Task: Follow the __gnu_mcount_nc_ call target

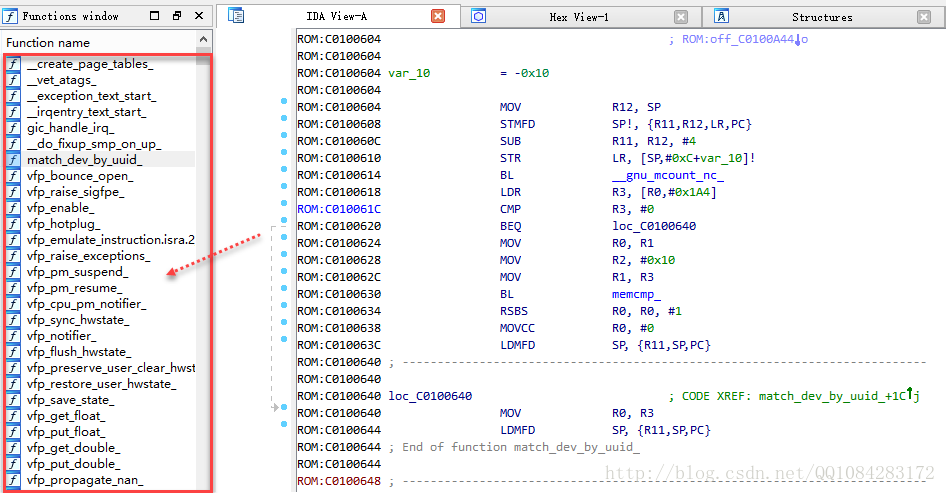Action: click(668, 175)
